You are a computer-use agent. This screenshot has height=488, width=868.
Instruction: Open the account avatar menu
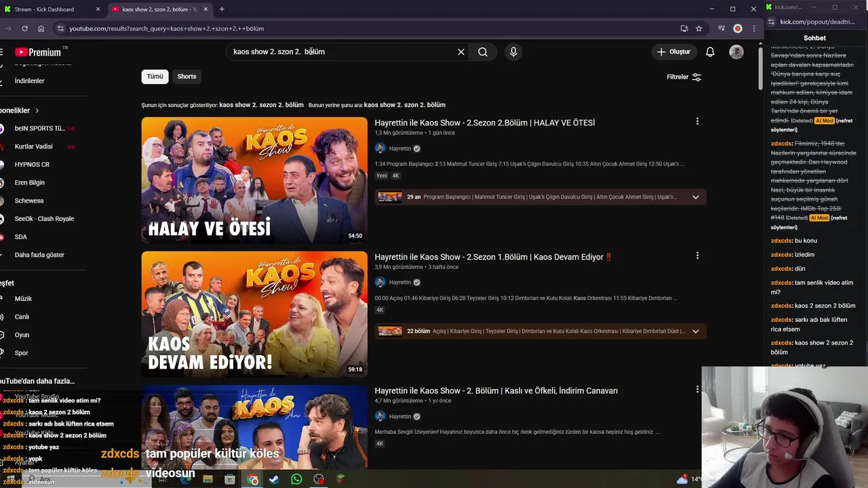(x=736, y=52)
